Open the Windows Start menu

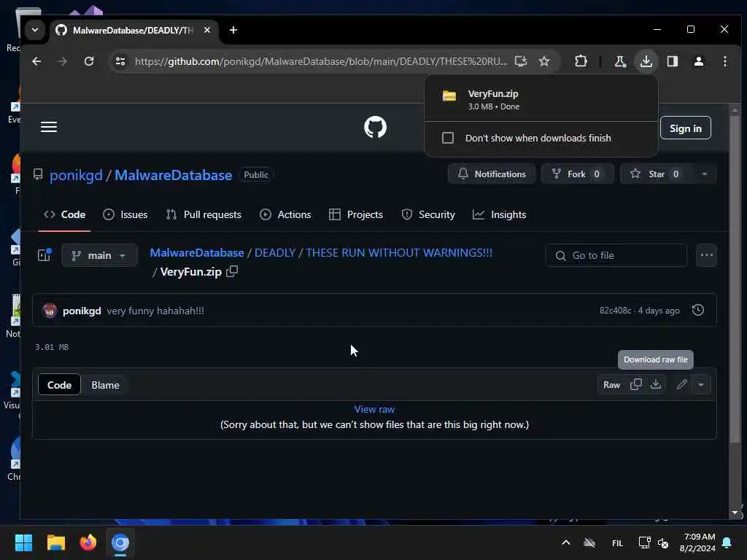pos(24,542)
